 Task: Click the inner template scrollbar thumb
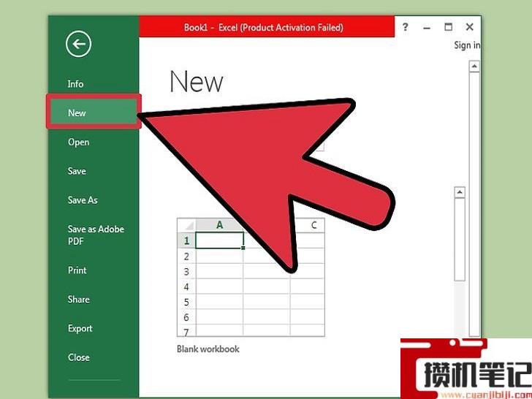460,240
